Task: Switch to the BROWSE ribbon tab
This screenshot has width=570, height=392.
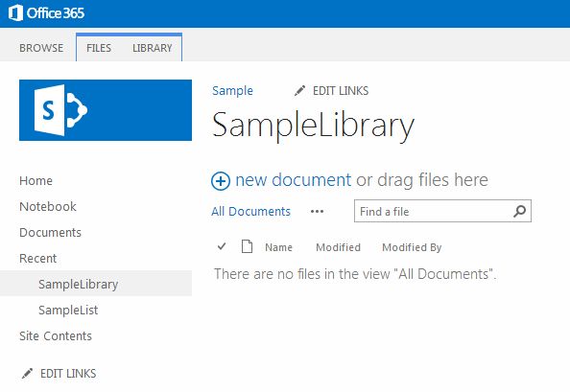Action: click(x=41, y=48)
